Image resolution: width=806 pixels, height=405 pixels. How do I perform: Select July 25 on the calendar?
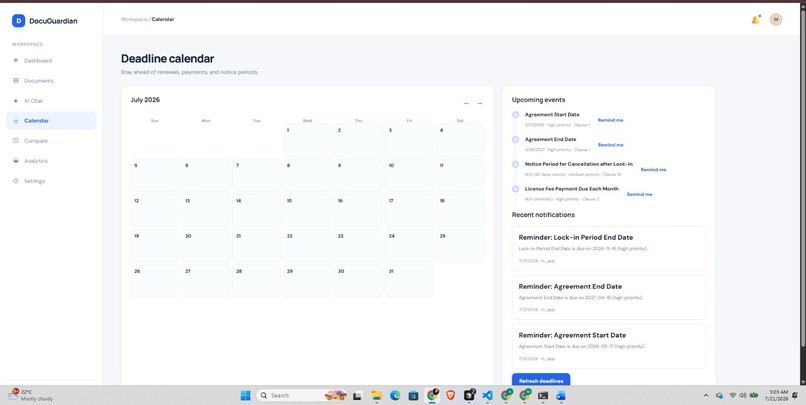pyautogui.click(x=460, y=245)
